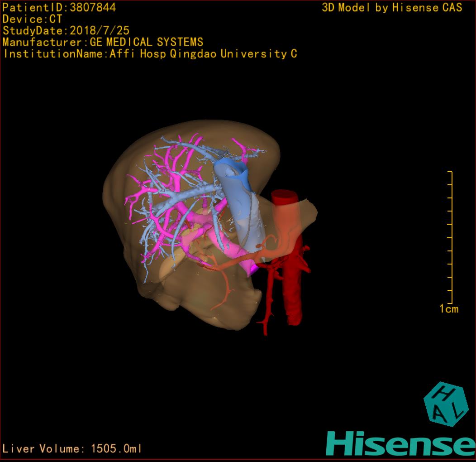476x462 pixels.
Task: Click Manufacturer:GE MEDICAL SYSTEMS text
Action: (x=103, y=42)
